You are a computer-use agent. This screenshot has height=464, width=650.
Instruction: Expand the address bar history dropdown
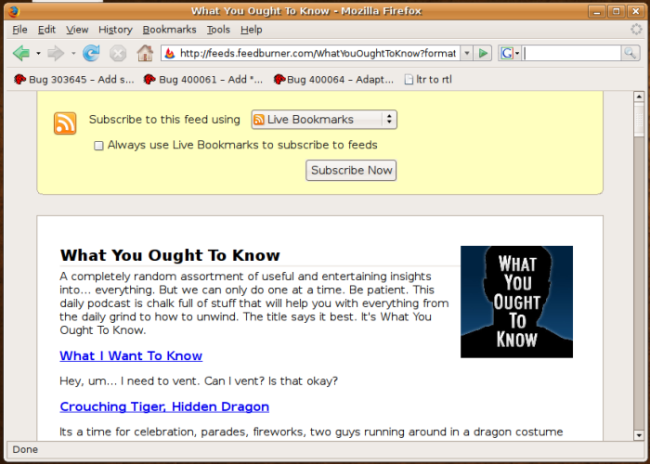[x=467, y=53]
